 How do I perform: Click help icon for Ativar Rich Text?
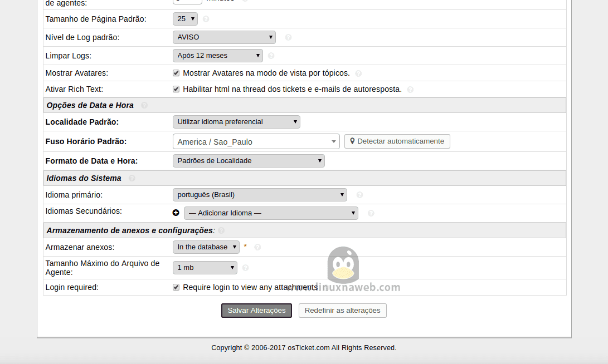[x=410, y=90]
